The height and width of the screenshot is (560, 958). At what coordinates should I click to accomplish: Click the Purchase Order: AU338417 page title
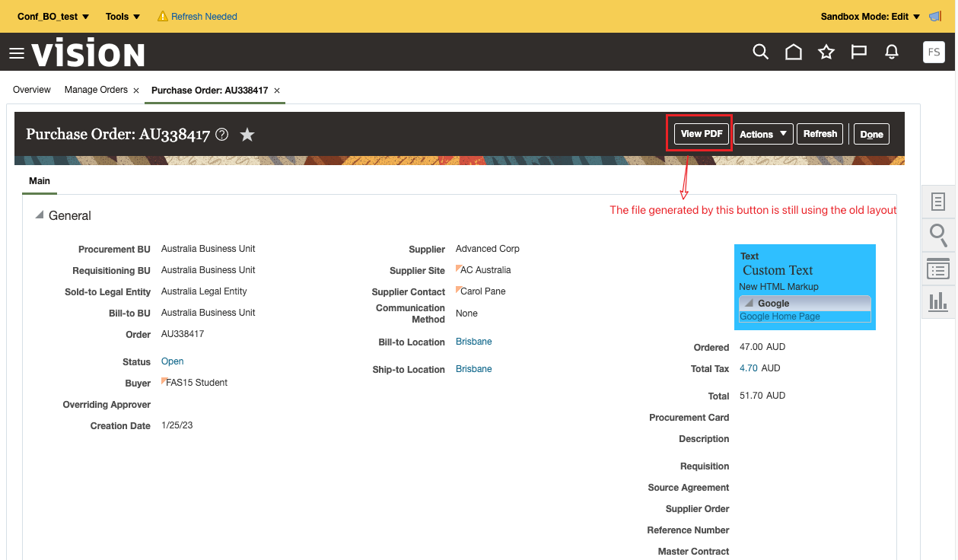pyautogui.click(x=118, y=135)
